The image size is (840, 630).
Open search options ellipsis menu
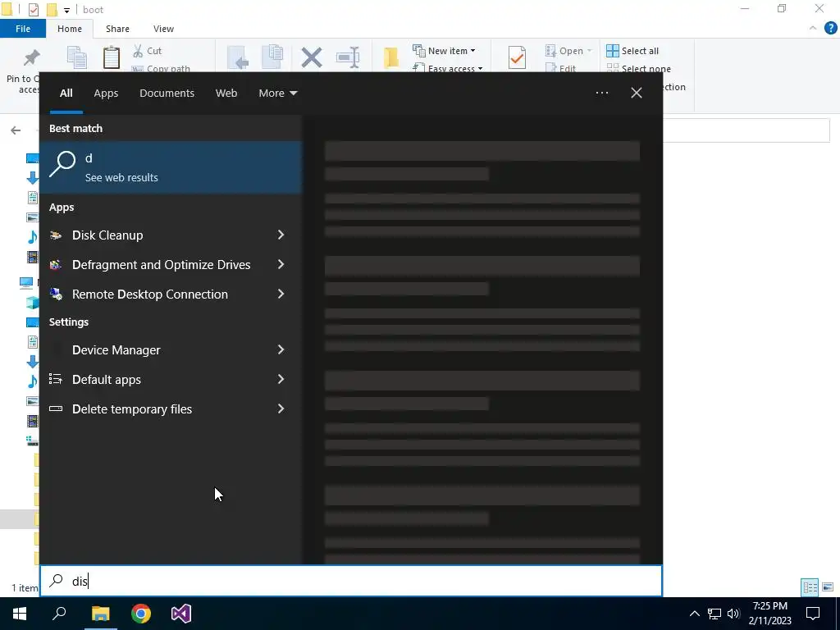tap(602, 93)
